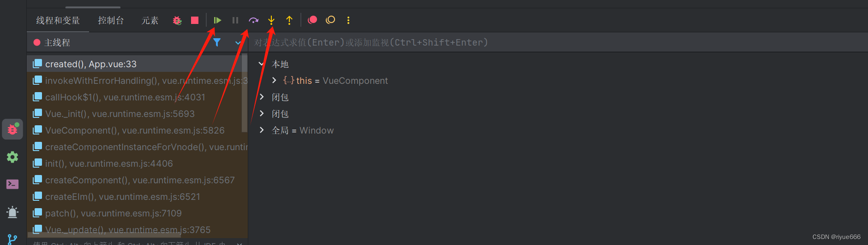This screenshot has width=868, height=245.
Task: Switch to the 控制台 tab
Action: tap(111, 20)
